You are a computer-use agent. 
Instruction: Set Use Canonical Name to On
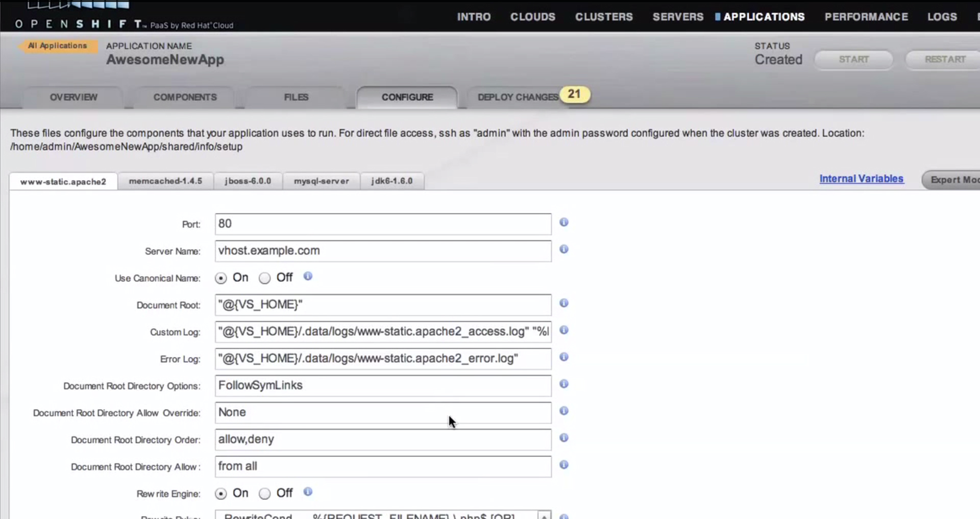tap(220, 278)
